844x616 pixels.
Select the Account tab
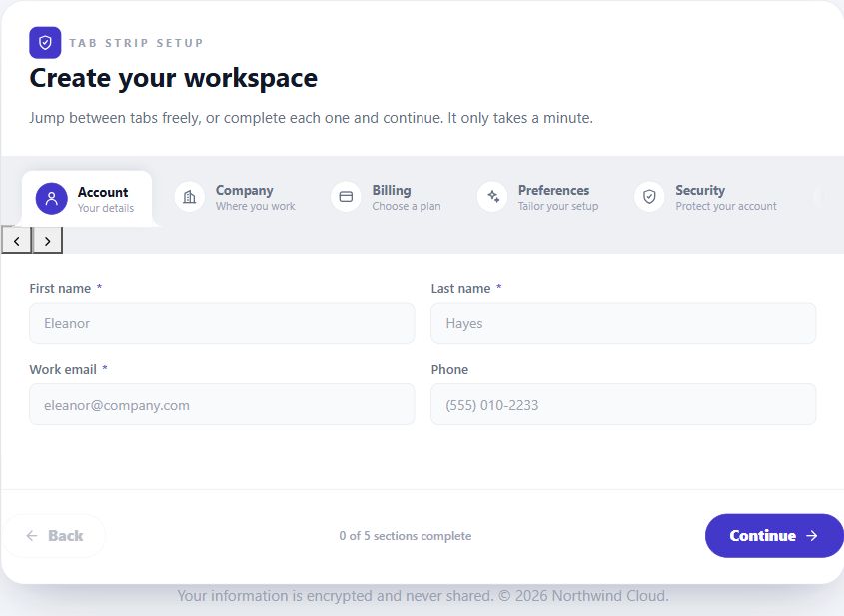[x=87, y=199]
